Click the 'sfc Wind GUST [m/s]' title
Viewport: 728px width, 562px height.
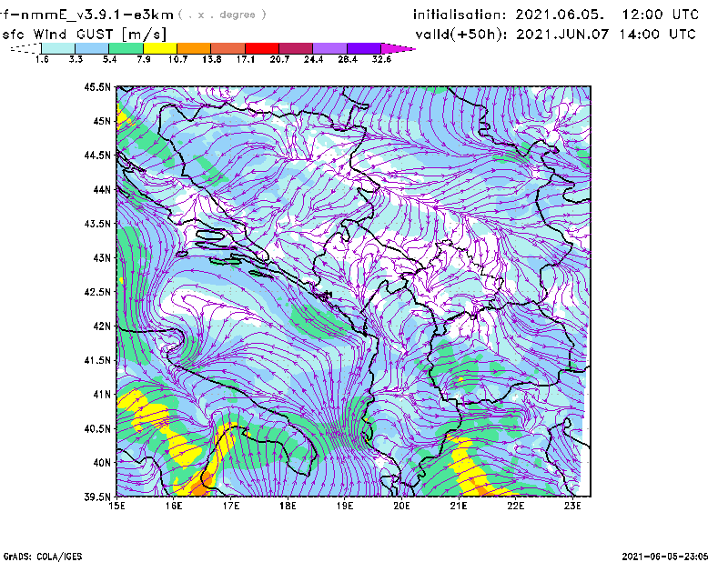[84, 35]
